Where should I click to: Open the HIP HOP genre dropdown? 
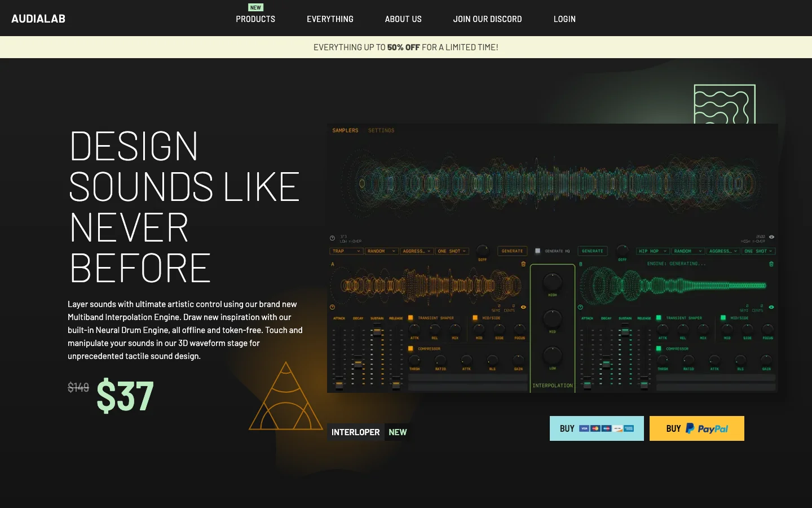pos(653,251)
